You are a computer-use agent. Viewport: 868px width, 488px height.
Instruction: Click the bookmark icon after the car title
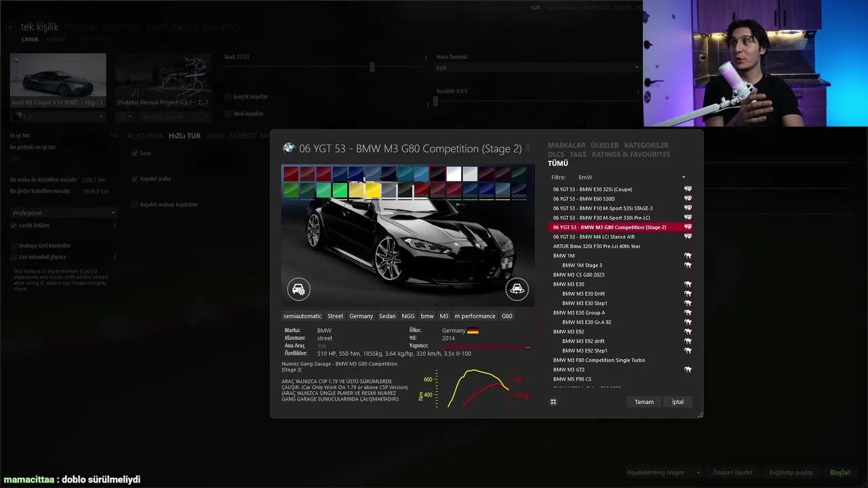(528, 148)
